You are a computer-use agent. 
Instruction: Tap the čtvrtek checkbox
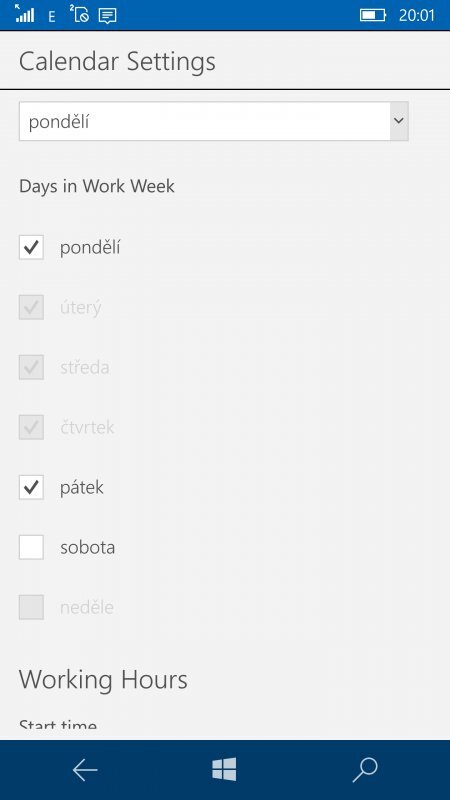point(31,427)
